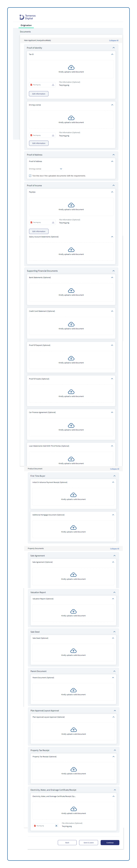Click upload cloud icon for Sale Agreement
The height and width of the screenshot is (868, 137).
click(x=73, y=575)
